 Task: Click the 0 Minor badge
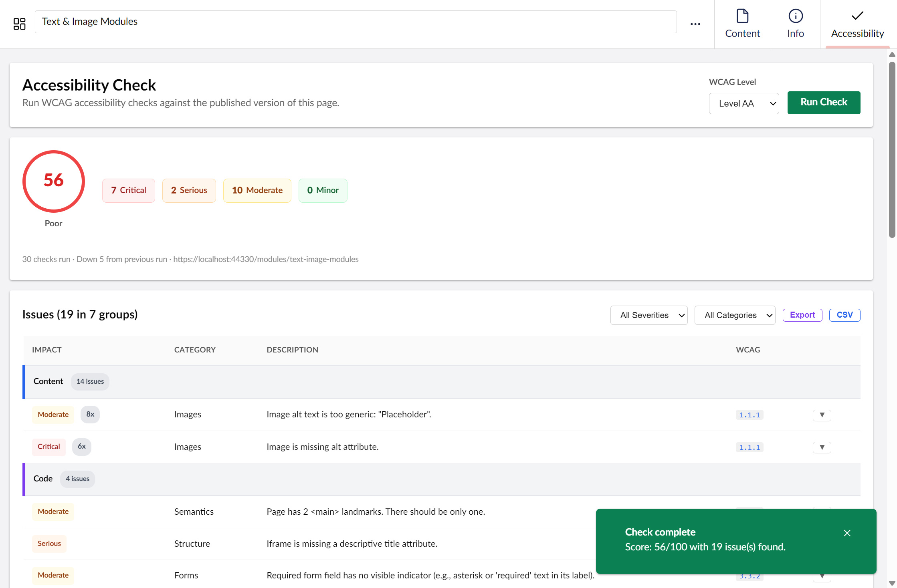[x=323, y=190]
